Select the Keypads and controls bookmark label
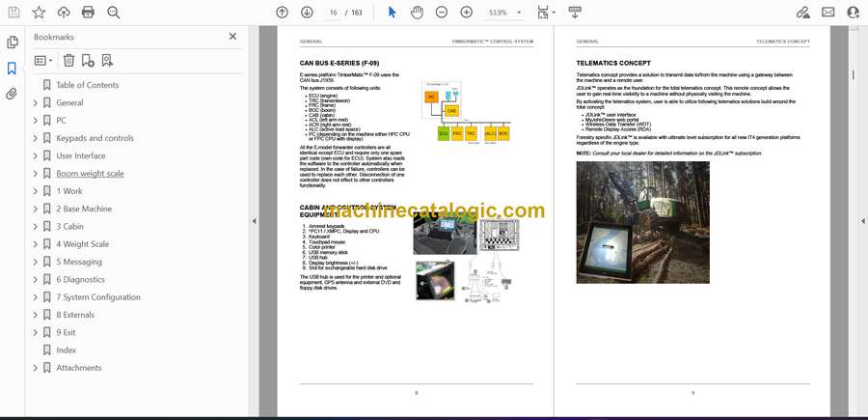 (95, 138)
